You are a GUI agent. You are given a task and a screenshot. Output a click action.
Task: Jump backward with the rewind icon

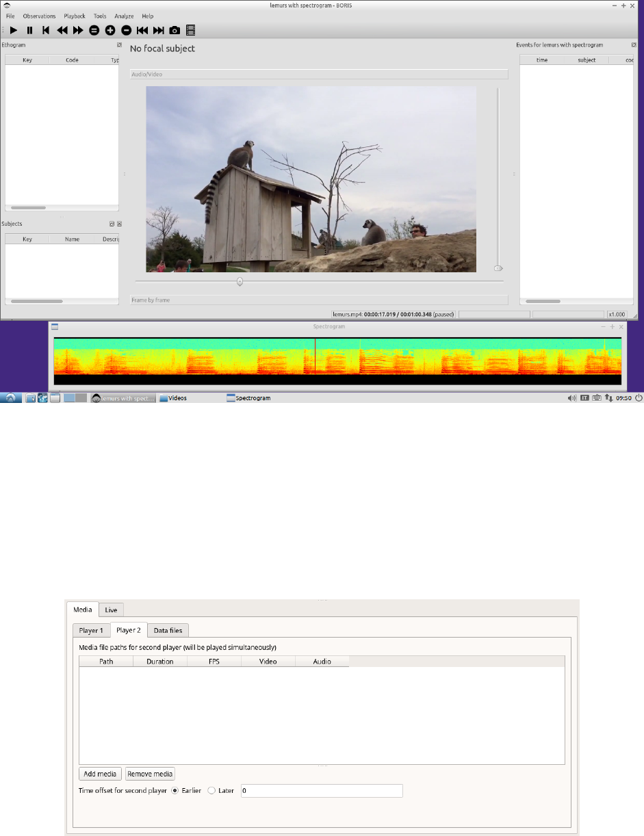point(62,30)
